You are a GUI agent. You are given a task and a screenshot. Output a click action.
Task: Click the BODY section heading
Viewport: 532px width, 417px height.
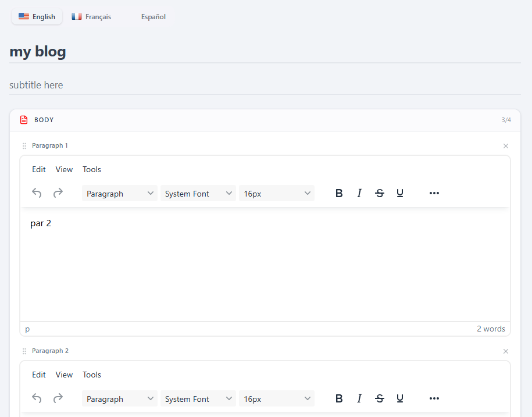[x=44, y=120]
